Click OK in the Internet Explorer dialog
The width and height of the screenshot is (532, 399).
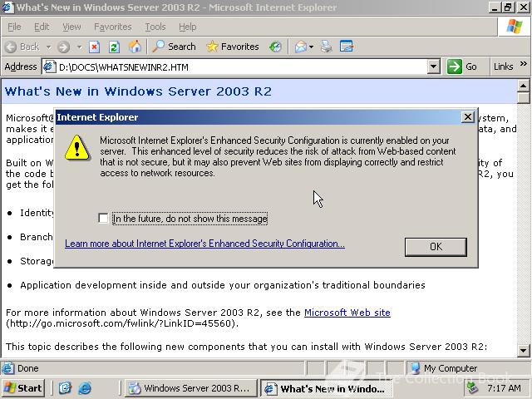(x=436, y=247)
